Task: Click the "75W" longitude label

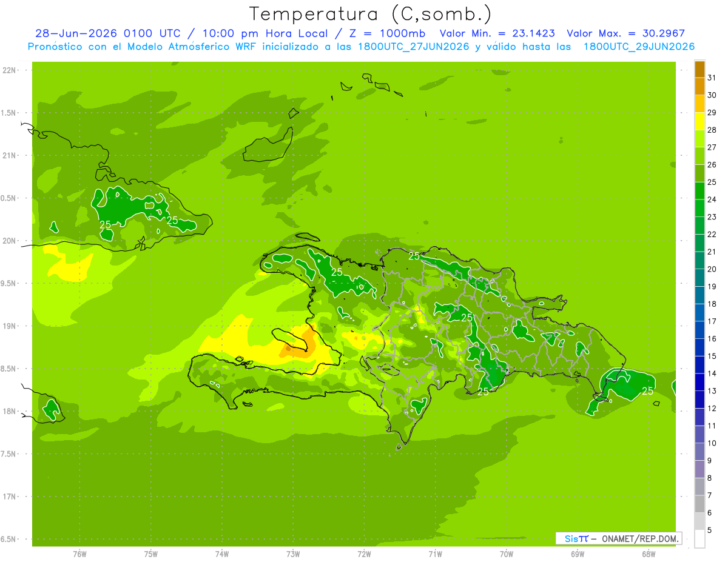Action: pyautogui.click(x=151, y=554)
